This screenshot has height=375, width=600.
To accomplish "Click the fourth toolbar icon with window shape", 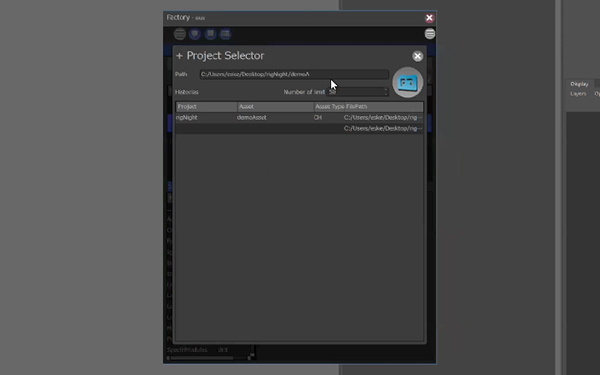I will [x=225, y=34].
